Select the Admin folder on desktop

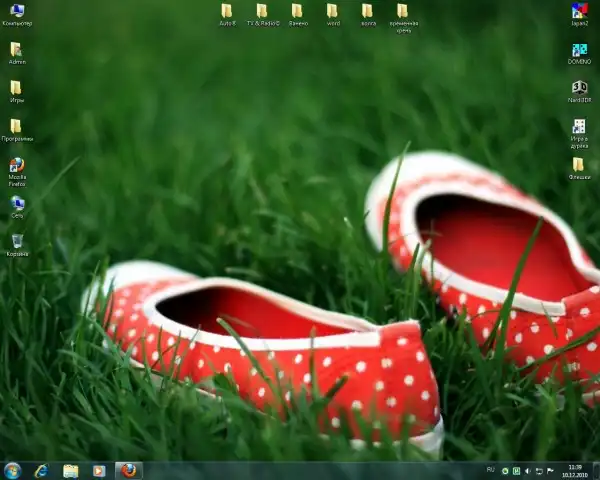click(16, 50)
